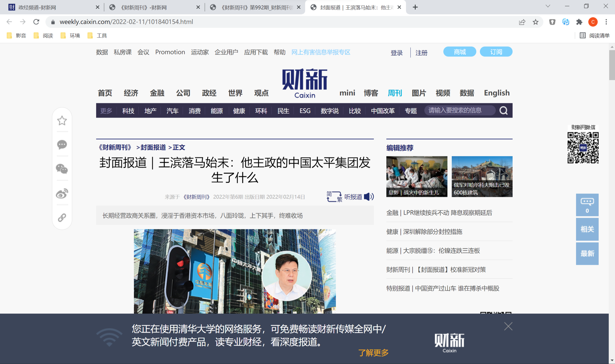Toggle simplified/traditional Chinese 简繁 switch
The image size is (615, 364).
pos(334,197)
